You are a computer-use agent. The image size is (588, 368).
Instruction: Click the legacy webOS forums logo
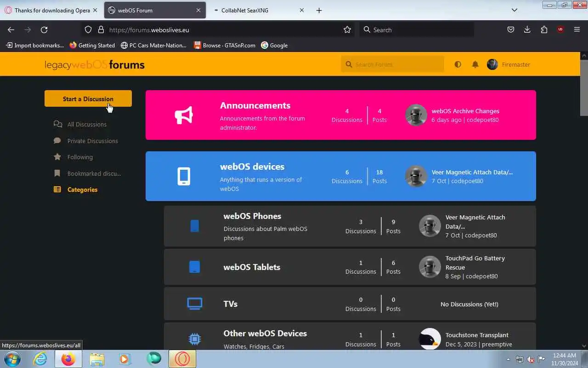(95, 65)
